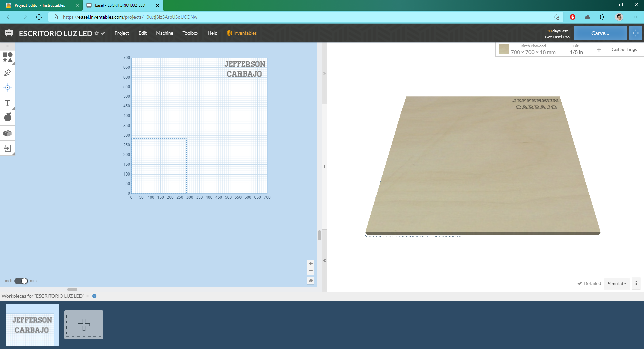Collapse the left tool panel chevron
This screenshot has width=644, height=349.
point(7,46)
